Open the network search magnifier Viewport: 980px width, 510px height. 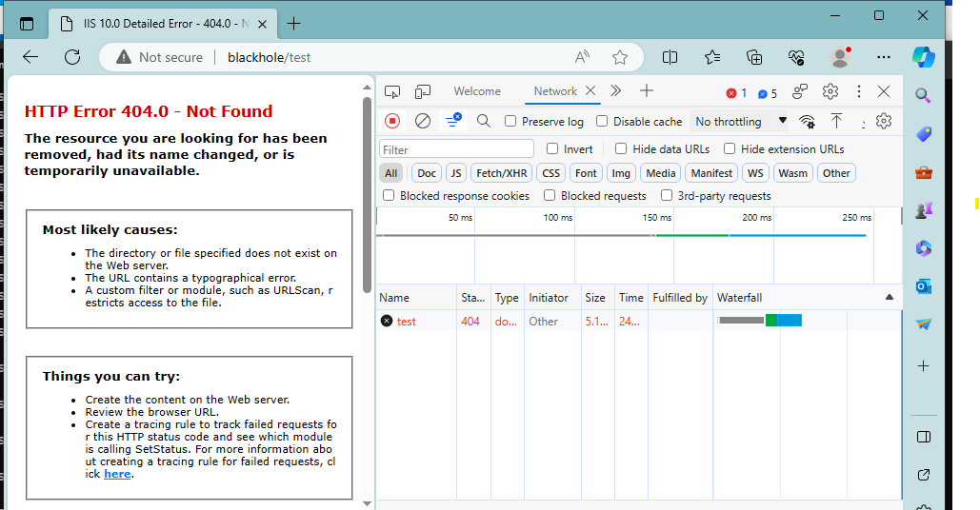tap(483, 121)
